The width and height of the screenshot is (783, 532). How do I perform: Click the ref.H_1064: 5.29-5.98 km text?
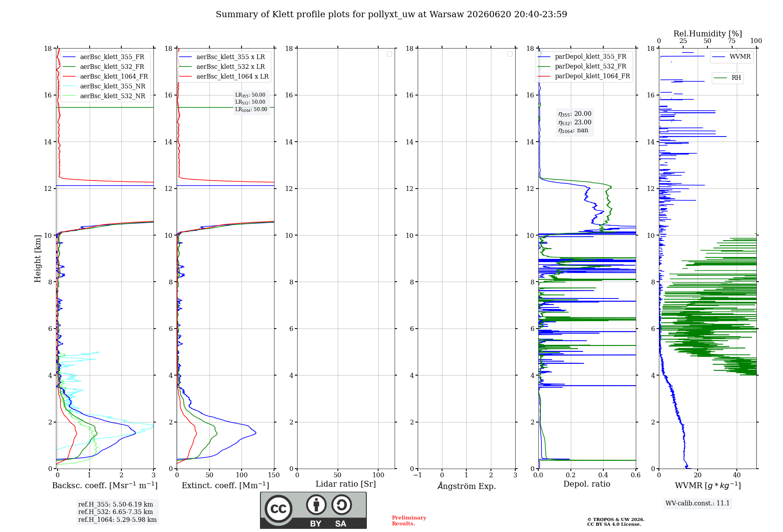point(117,520)
